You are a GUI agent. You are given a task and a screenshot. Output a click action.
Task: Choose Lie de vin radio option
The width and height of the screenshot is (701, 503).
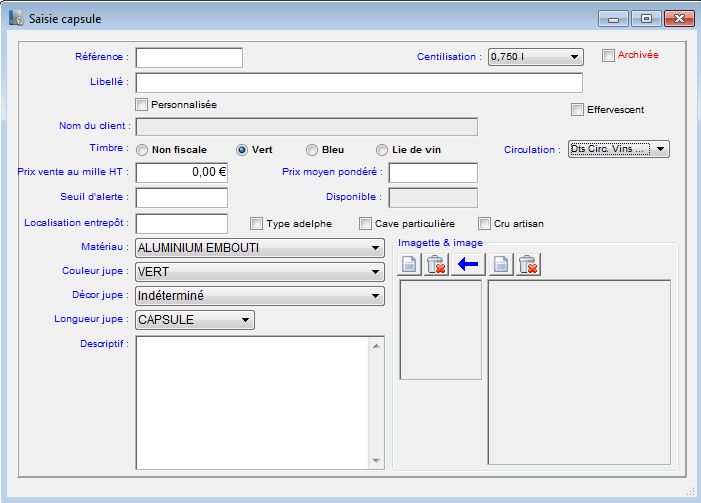pos(382,150)
